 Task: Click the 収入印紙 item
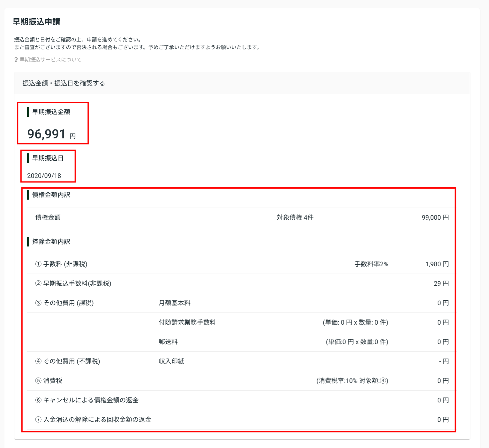pyautogui.click(x=171, y=361)
